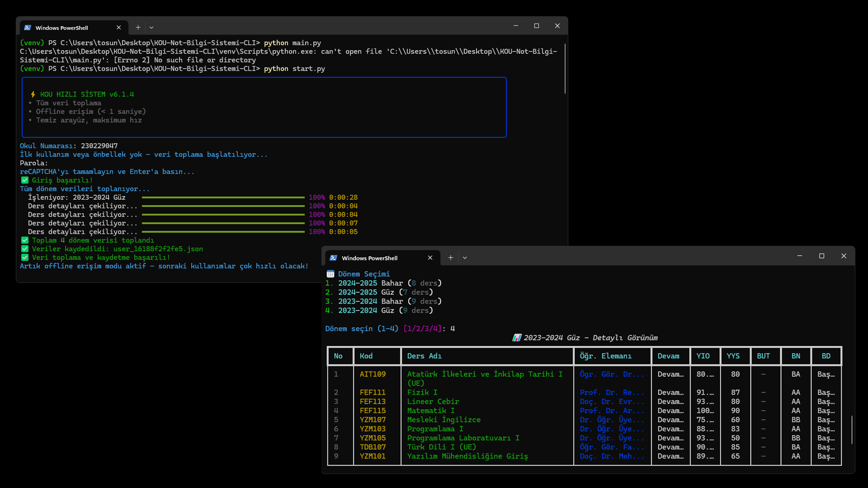
Task: Close the back PowerShell window
Action: [557, 26]
